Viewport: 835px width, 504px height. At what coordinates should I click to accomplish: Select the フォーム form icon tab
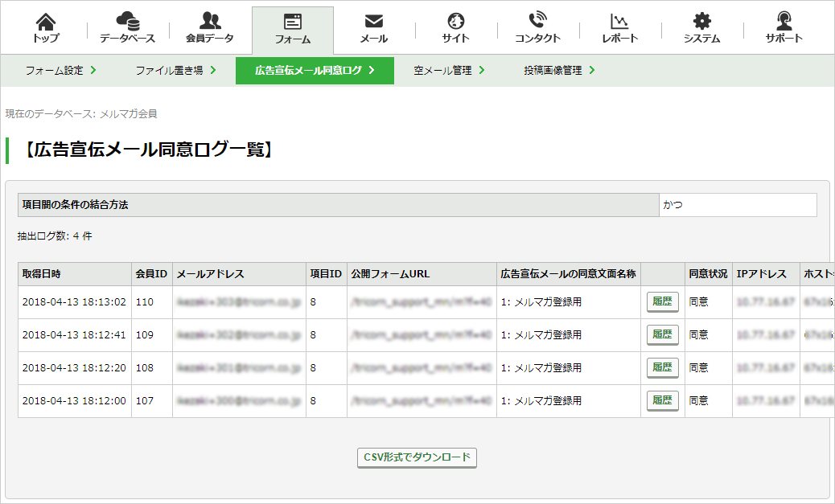tap(292, 30)
